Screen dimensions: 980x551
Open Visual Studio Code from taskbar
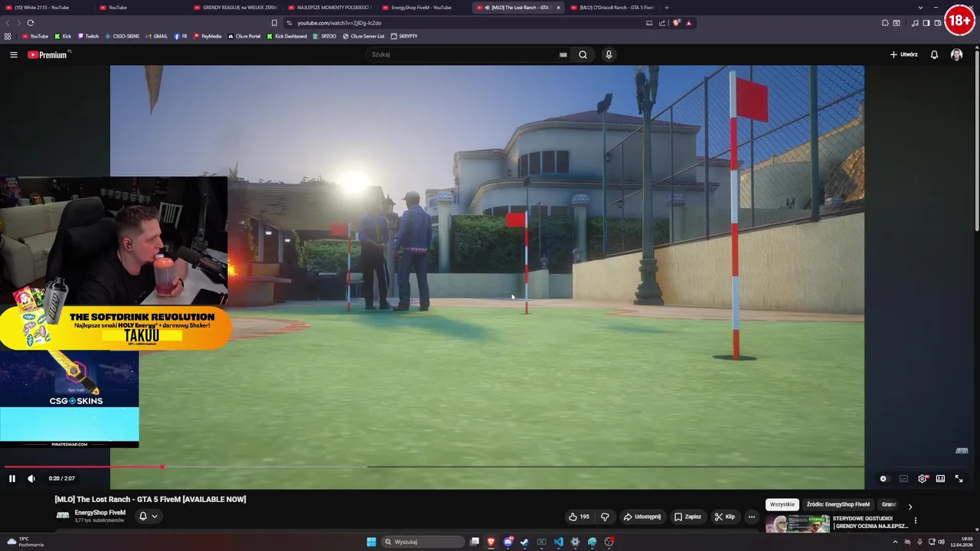[558, 542]
